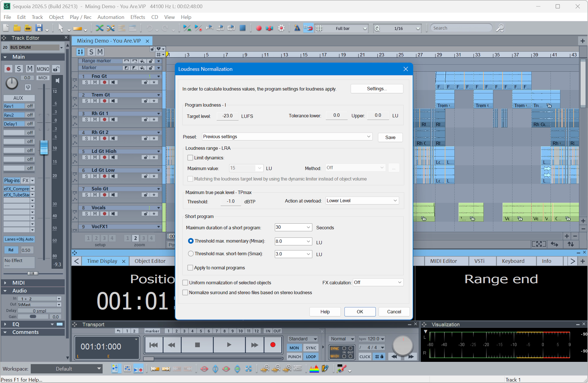Screen dimensions: 588x383
Task: Open the Preset dropdown list
Action: (287, 137)
